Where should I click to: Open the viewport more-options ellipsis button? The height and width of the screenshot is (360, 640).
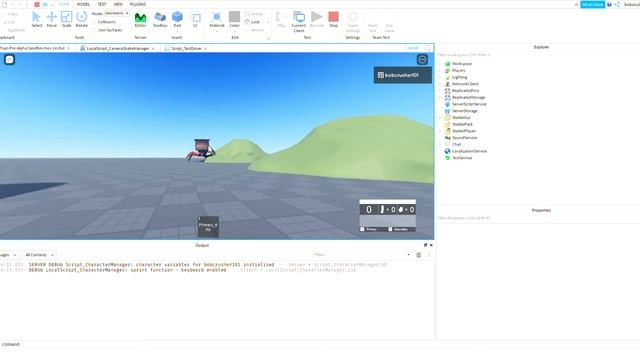pyautogui.click(x=422, y=60)
